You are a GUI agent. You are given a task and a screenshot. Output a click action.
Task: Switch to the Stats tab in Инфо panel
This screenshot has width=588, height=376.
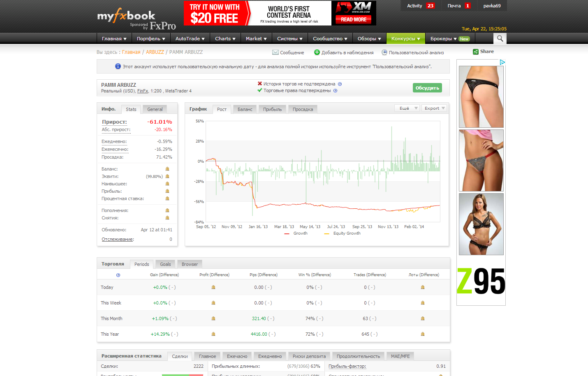(x=131, y=109)
